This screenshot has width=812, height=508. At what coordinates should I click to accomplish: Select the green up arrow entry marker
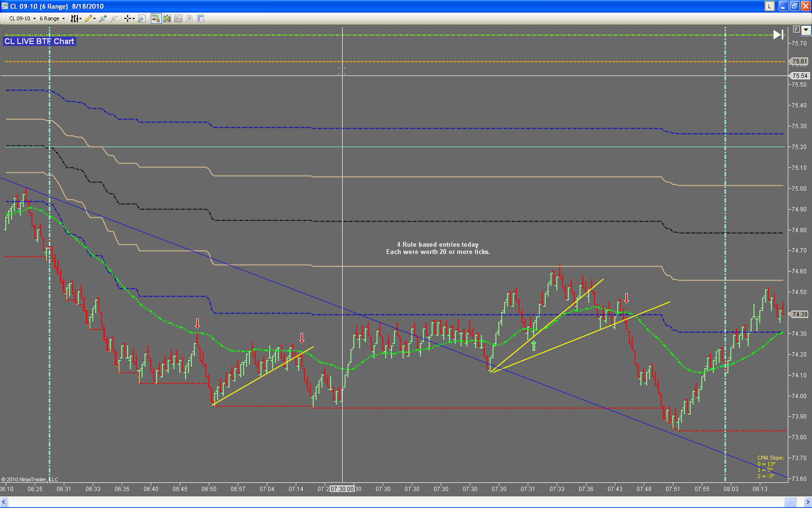point(534,345)
